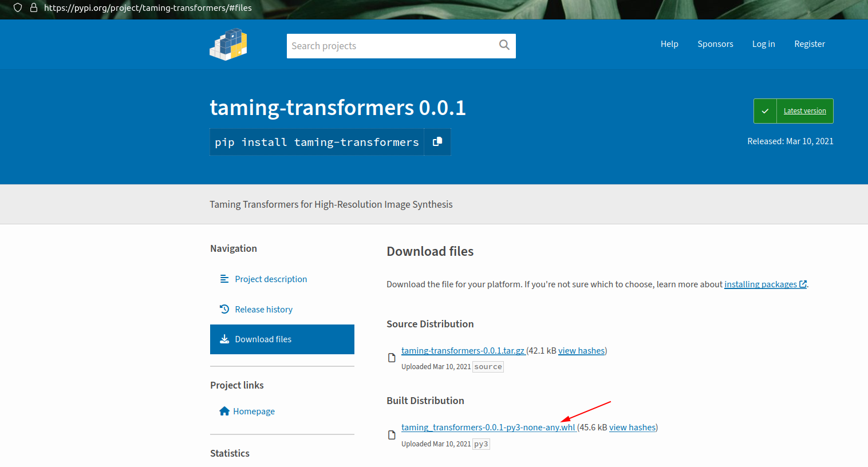Click the Log in link
The height and width of the screenshot is (467, 868).
tap(763, 43)
